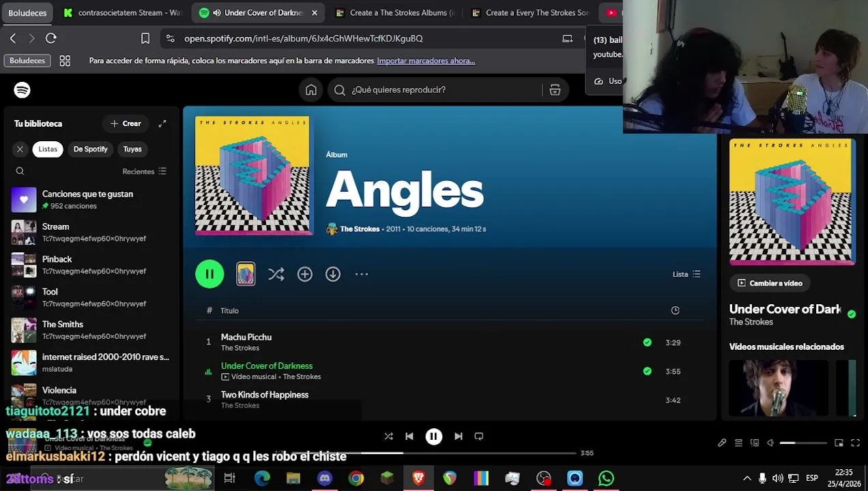Click the Crear button in library
868x491 pixels.
coord(126,123)
